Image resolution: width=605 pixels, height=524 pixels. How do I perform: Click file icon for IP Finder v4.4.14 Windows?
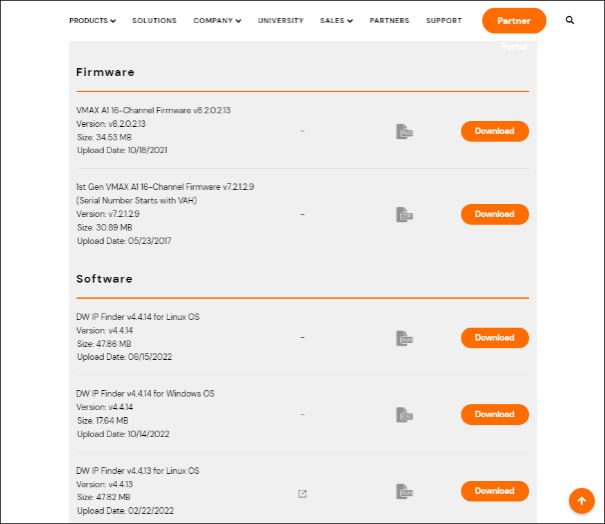pyautogui.click(x=404, y=415)
